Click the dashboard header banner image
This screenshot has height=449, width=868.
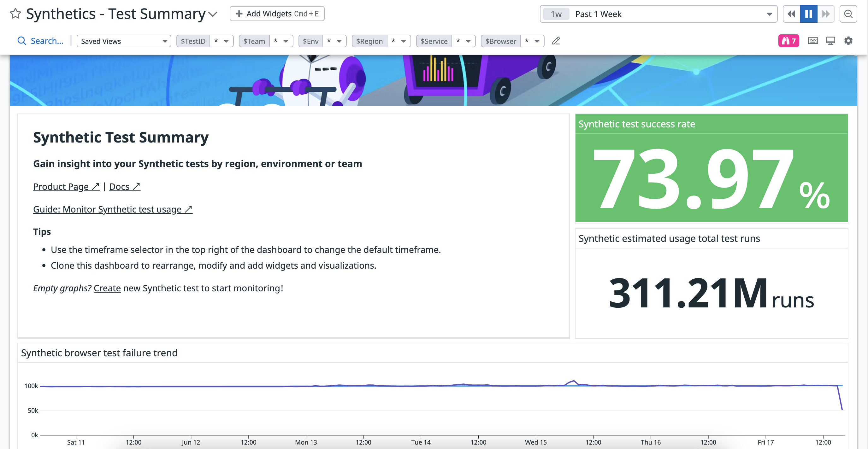433,80
